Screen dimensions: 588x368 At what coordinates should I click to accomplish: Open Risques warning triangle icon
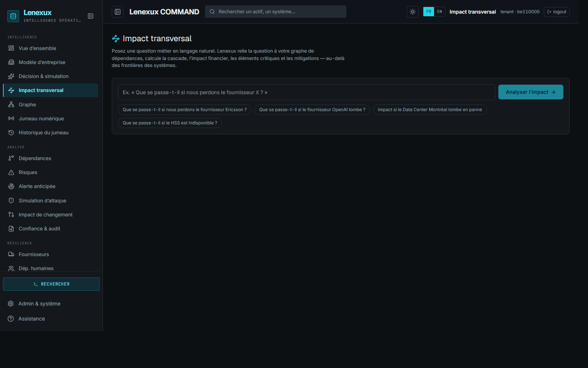tap(11, 172)
